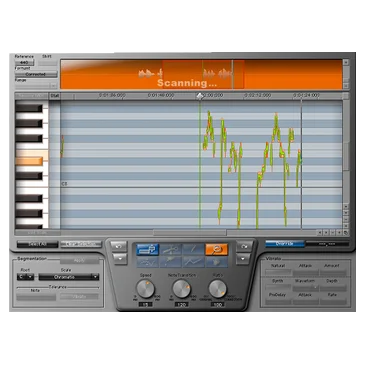Click the Vibrato Natural field

[x=278, y=272]
